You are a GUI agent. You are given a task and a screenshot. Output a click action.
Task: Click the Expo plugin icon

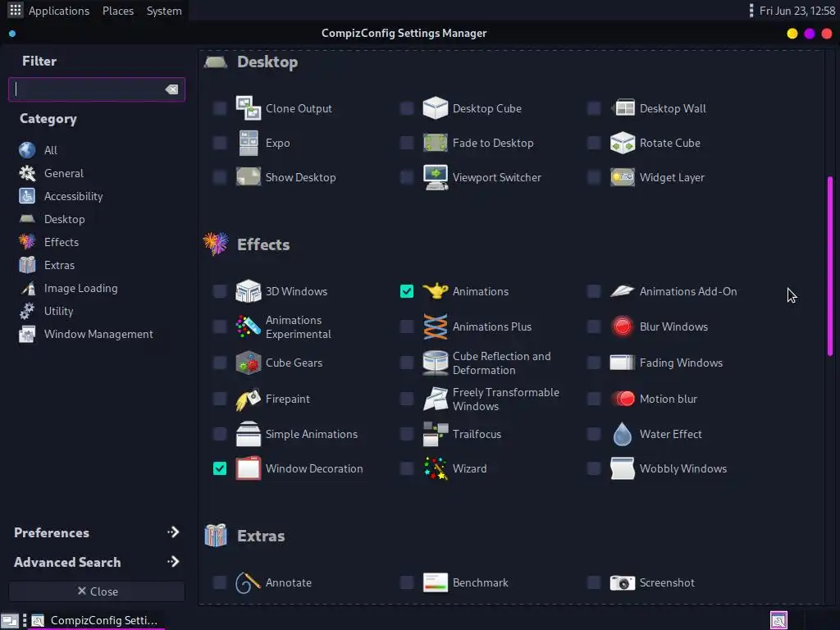tap(248, 143)
